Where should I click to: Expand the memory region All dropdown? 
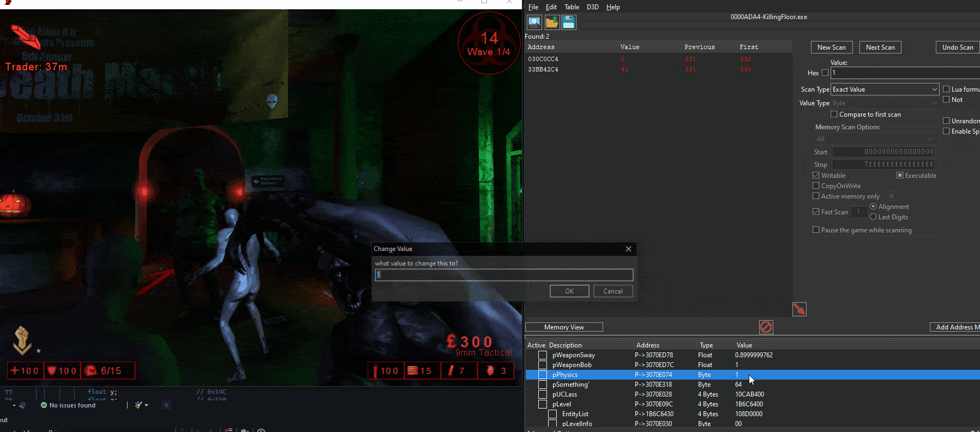point(875,139)
